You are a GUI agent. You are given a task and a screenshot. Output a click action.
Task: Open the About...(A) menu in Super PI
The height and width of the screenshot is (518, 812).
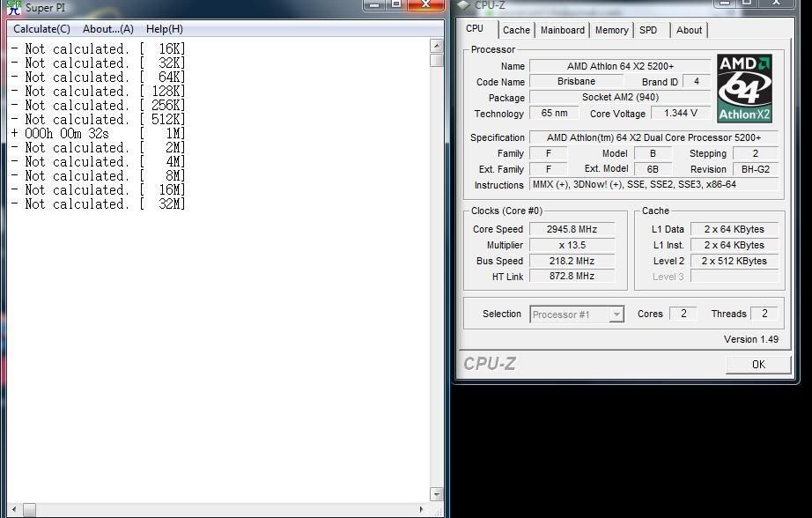coord(108,29)
